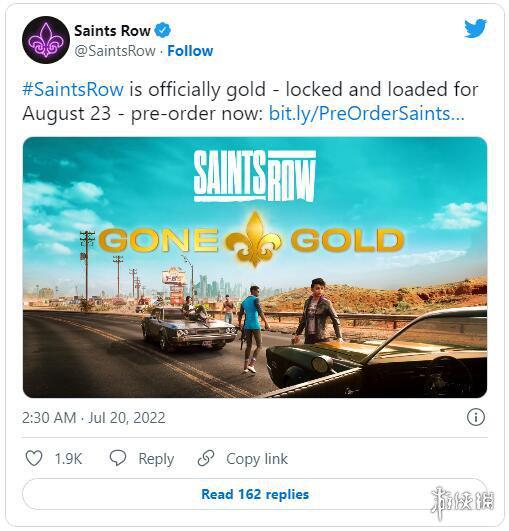Click the Read 162 replies button
Image resolution: width=509 pixels, height=531 pixels.
pyautogui.click(x=255, y=494)
